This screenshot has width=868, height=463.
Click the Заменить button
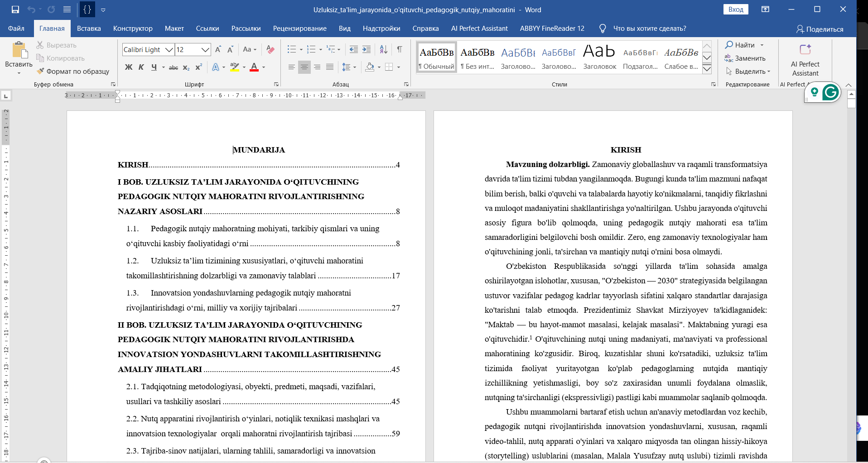tap(745, 58)
